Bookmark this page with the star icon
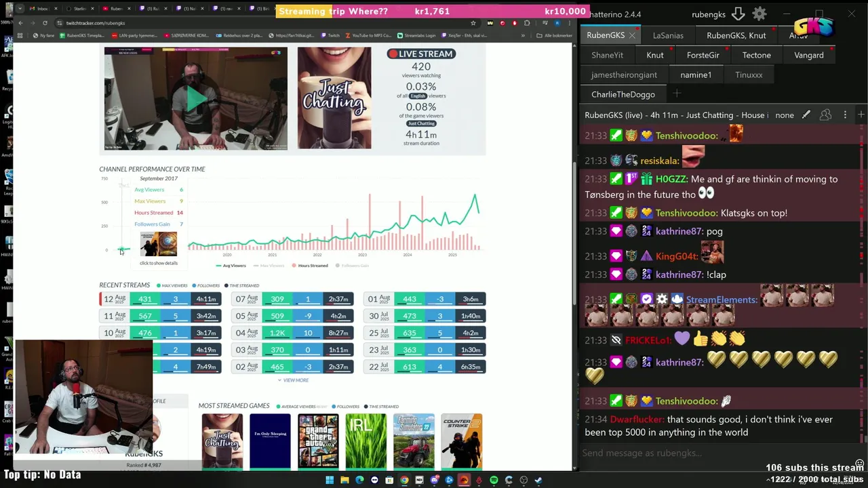Screen dimensions: 868x488 click(473, 23)
